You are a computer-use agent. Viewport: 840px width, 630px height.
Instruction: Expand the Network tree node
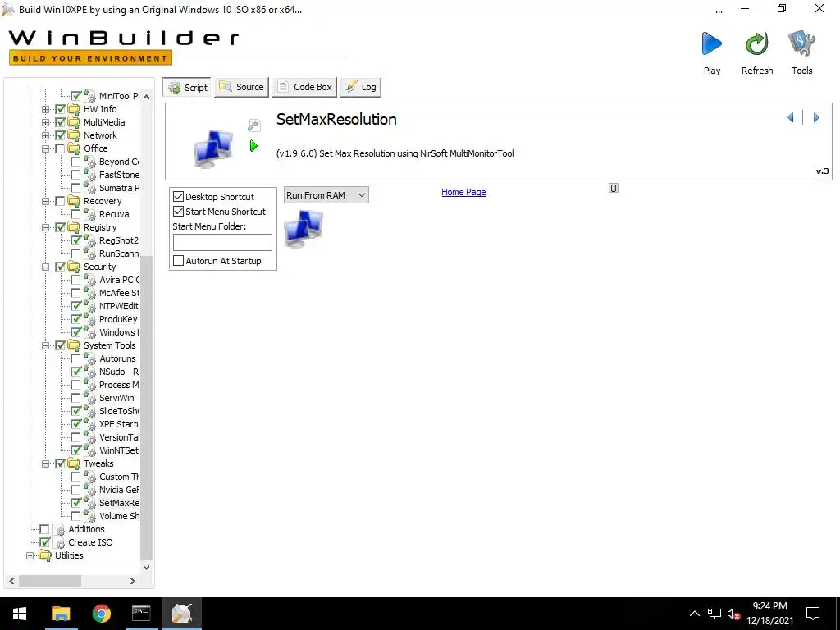[46, 135]
